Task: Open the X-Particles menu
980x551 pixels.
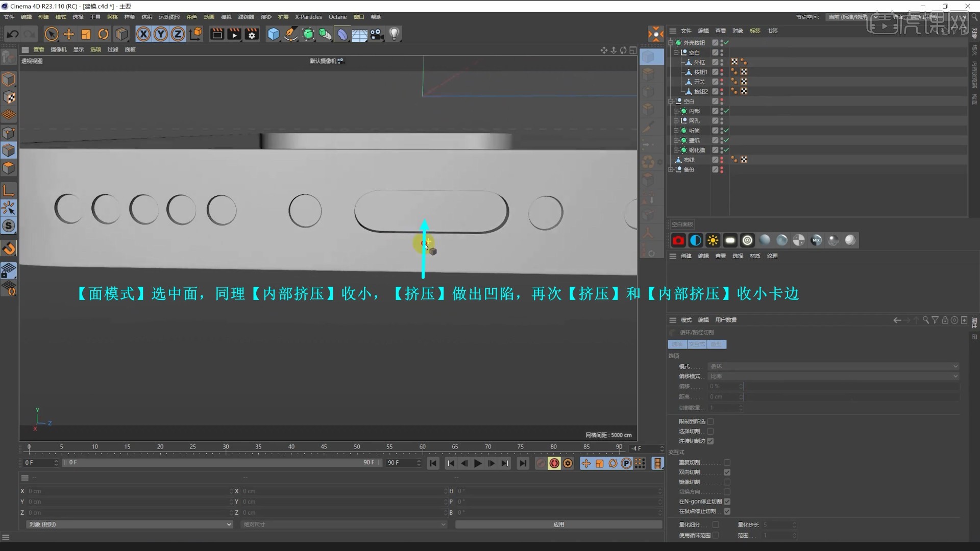Action: [x=308, y=17]
